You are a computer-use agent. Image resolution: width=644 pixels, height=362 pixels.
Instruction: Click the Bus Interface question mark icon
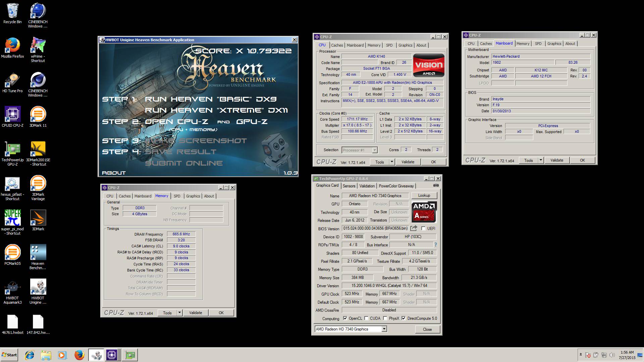pyautogui.click(x=436, y=245)
